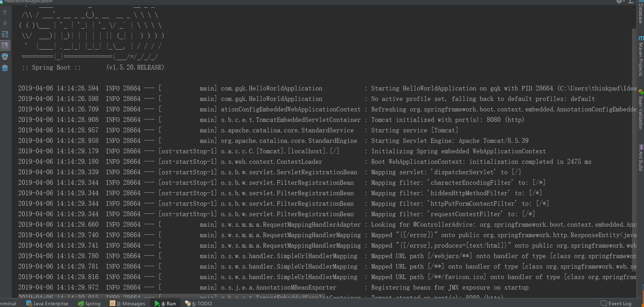Click timestamp '2019-04-06 14:14:26.594'
The image size is (644, 307).
click(x=58, y=88)
